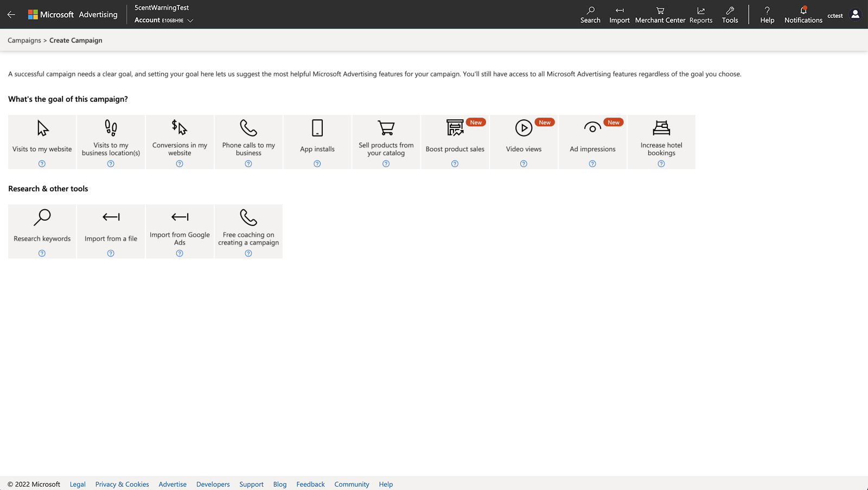868x490 pixels.
Task: Click the Legal footer link
Action: pos(78,485)
